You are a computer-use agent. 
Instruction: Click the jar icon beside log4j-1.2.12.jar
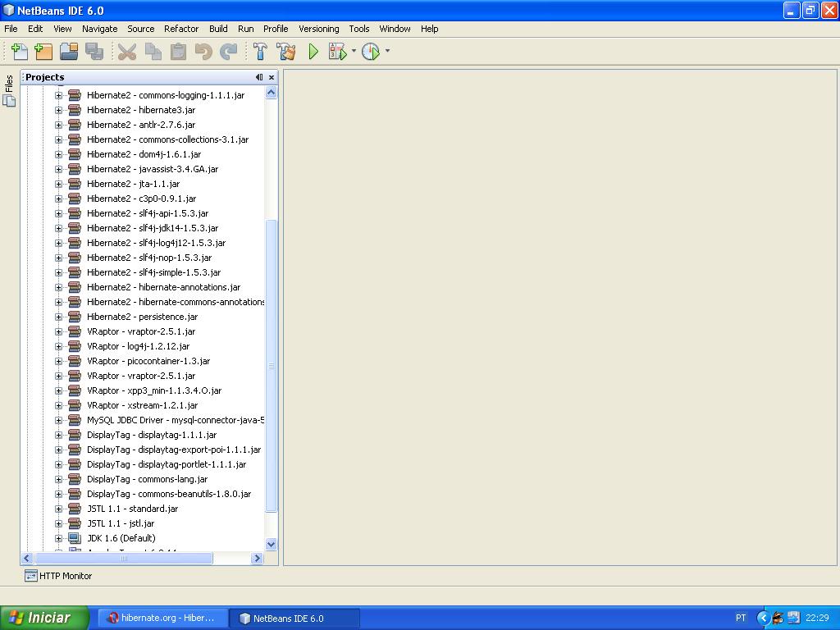(75, 346)
